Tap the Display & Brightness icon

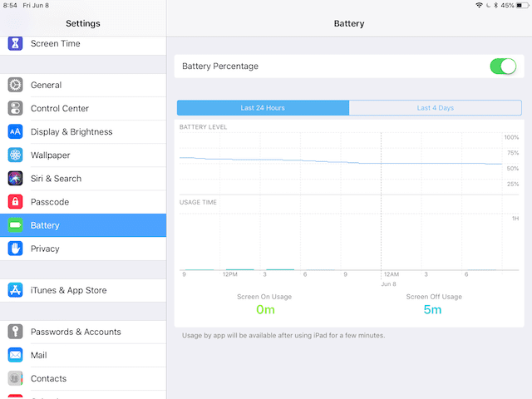15,131
